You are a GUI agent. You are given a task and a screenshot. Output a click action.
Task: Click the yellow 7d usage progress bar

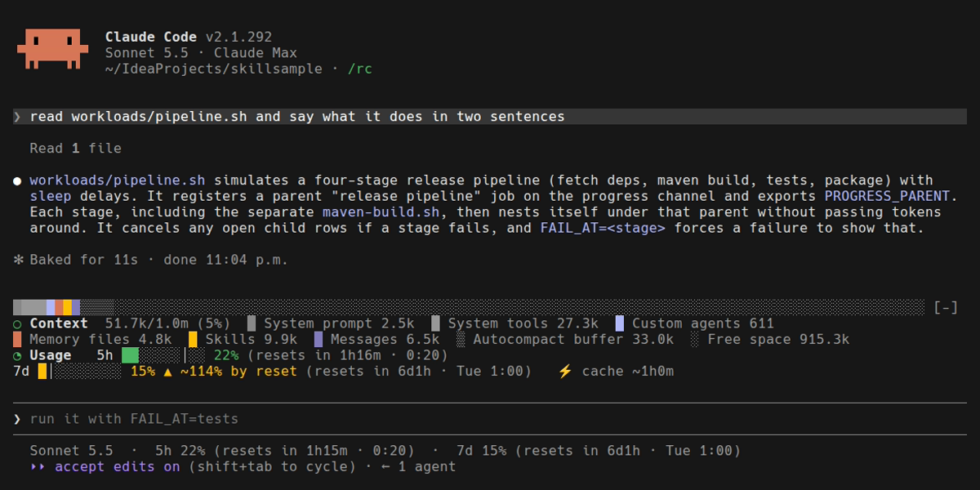tap(80, 372)
